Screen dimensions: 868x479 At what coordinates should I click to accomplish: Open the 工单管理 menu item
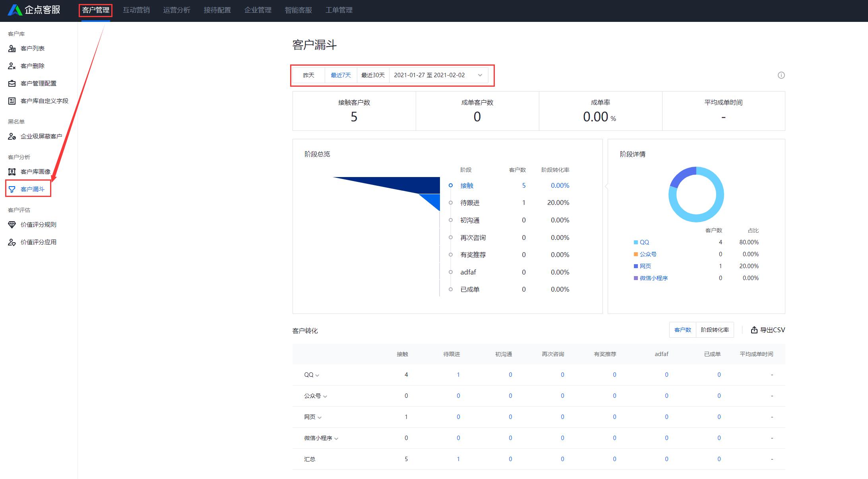coord(339,10)
